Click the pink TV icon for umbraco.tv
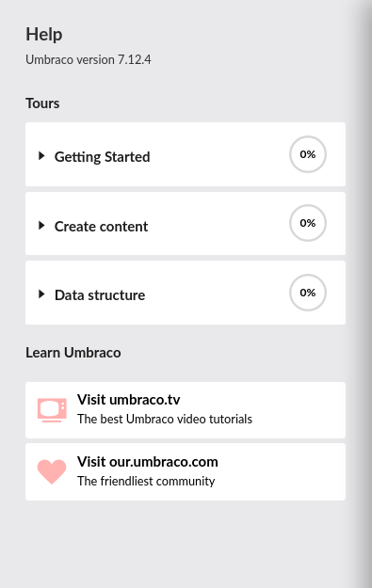 52,410
